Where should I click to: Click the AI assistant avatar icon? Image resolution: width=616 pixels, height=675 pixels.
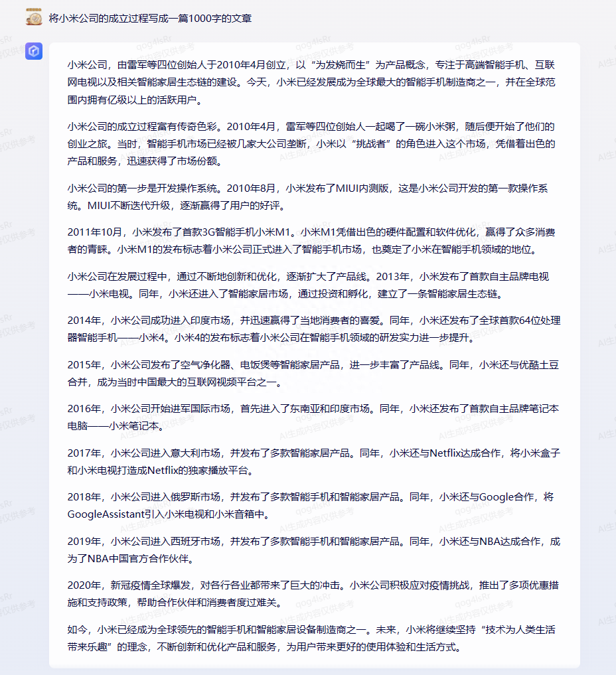tap(35, 52)
